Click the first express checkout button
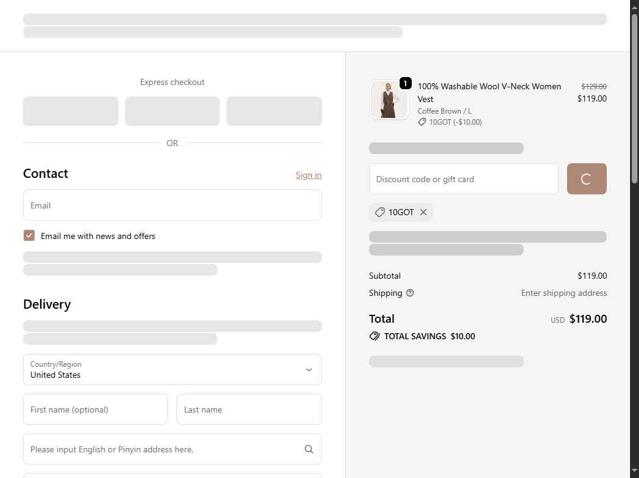Image resolution: width=639 pixels, height=478 pixels. [71, 111]
